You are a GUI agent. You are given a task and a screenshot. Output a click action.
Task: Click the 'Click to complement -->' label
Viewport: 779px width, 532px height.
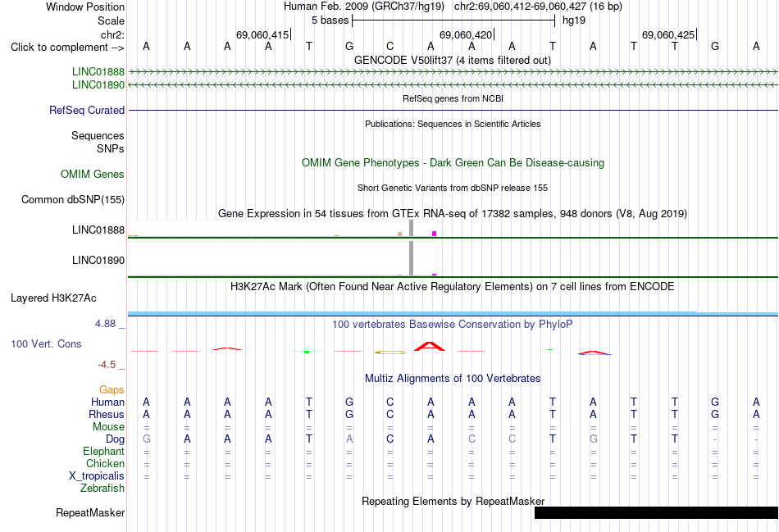(x=67, y=48)
